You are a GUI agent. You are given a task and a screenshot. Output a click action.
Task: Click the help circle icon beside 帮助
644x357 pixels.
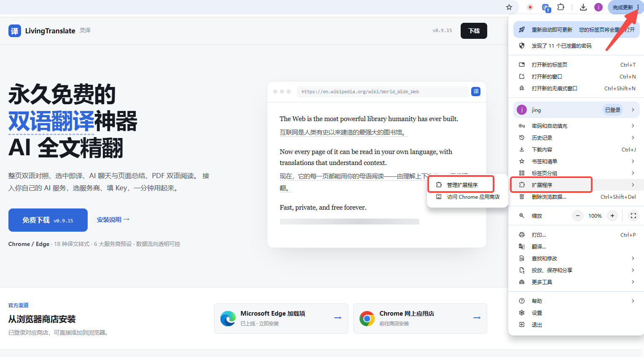point(522,301)
